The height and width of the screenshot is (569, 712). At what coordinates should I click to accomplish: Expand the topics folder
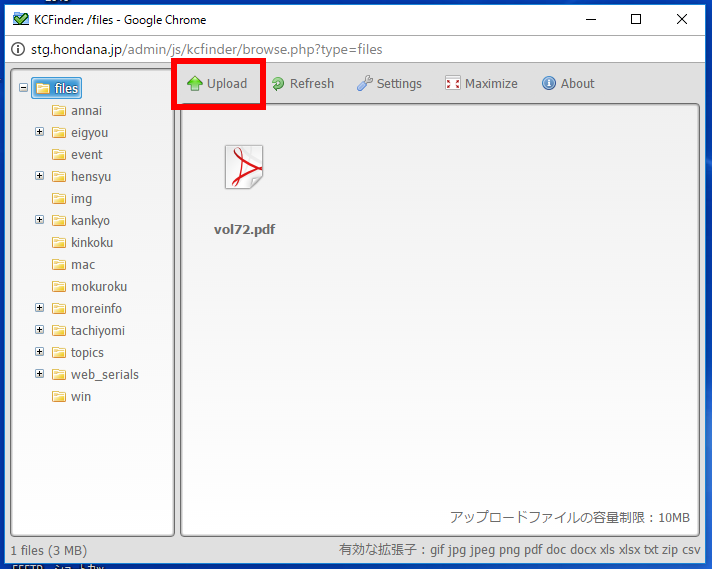(x=40, y=352)
